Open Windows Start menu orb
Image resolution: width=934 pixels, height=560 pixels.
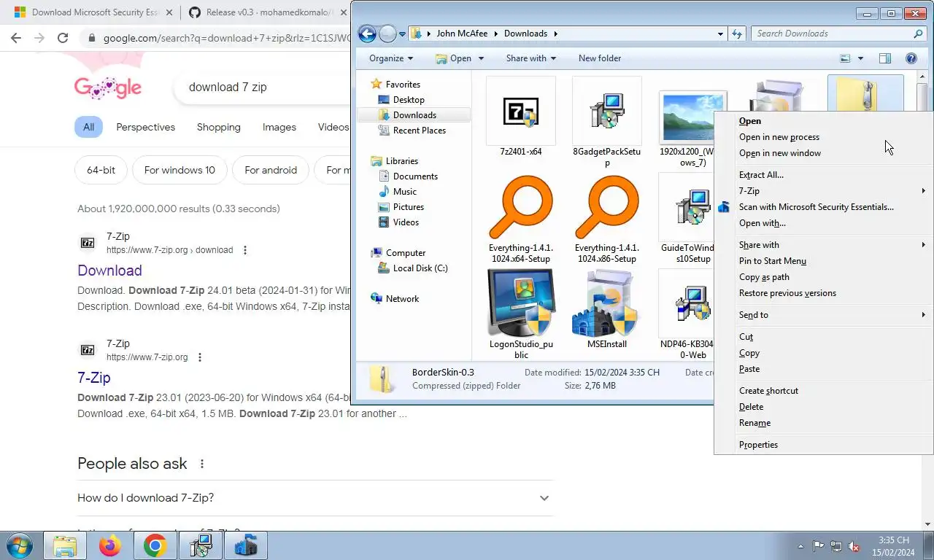19,545
